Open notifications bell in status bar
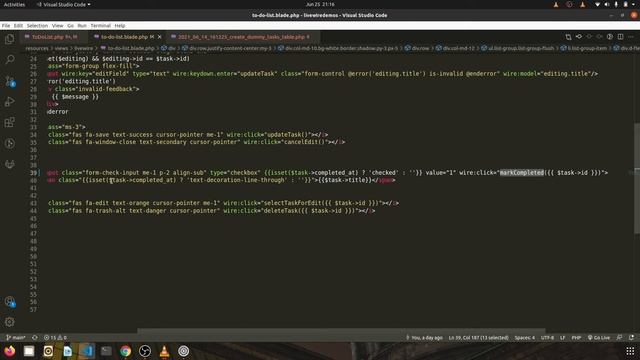The height and width of the screenshot is (360, 640). pos(631,338)
